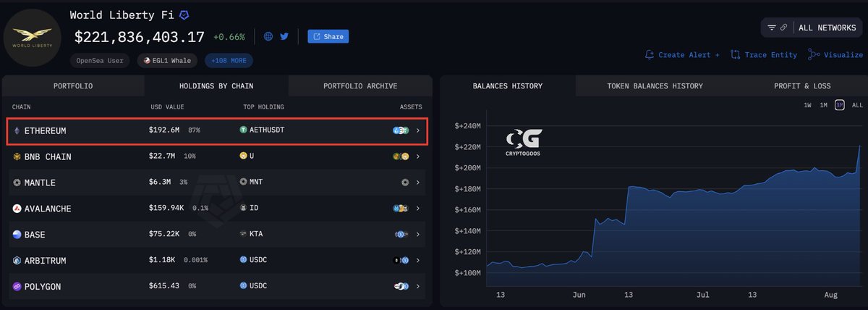Click the Create Alert bell icon

tap(650, 55)
